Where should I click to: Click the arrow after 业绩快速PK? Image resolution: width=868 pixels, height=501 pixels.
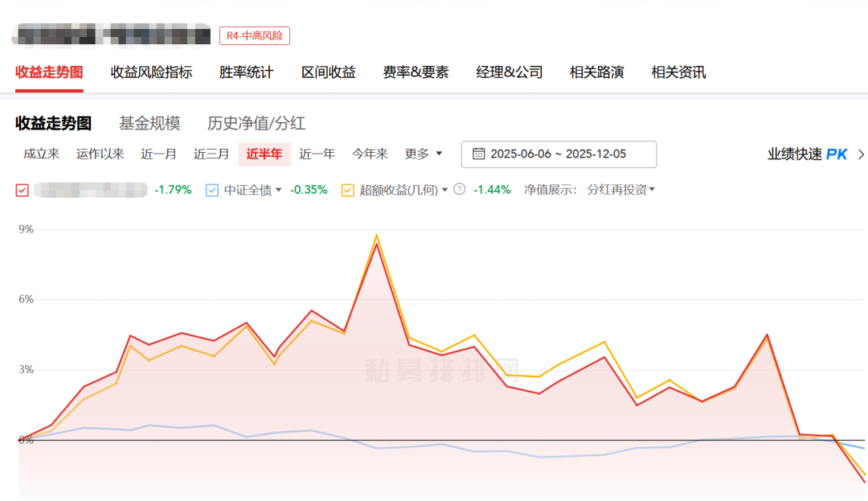pyautogui.click(x=860, y=154)
